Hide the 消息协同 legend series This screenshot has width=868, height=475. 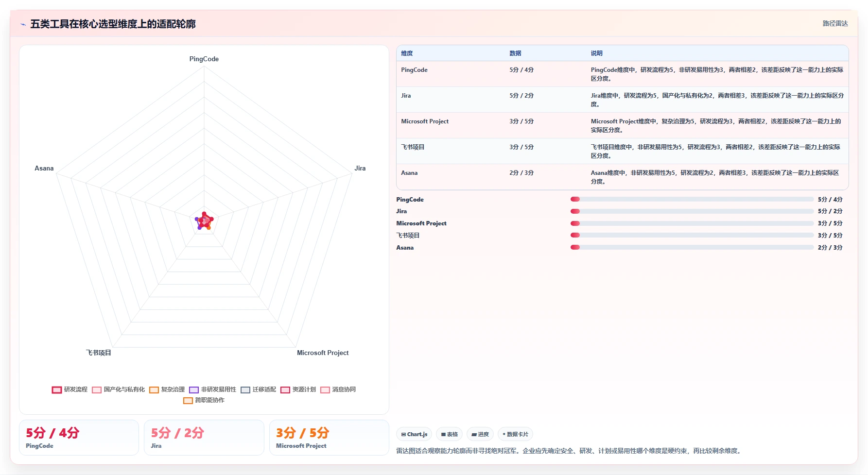(338, 390)
